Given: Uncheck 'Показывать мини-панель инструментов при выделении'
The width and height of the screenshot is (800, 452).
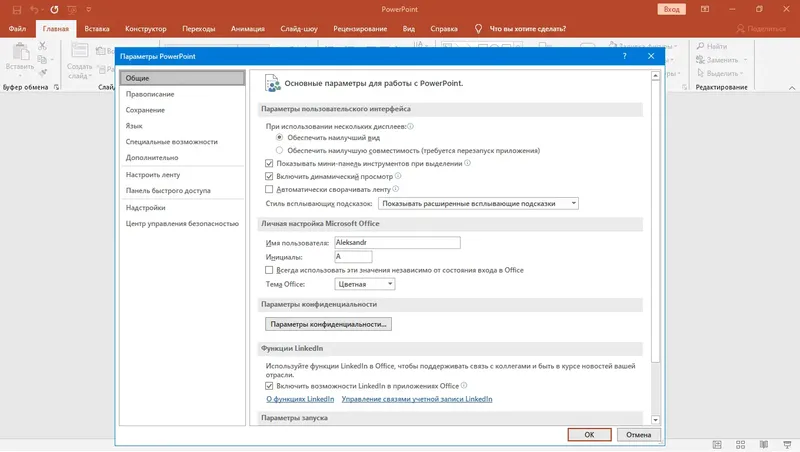Looking at the screenshot, I should 269,163.
